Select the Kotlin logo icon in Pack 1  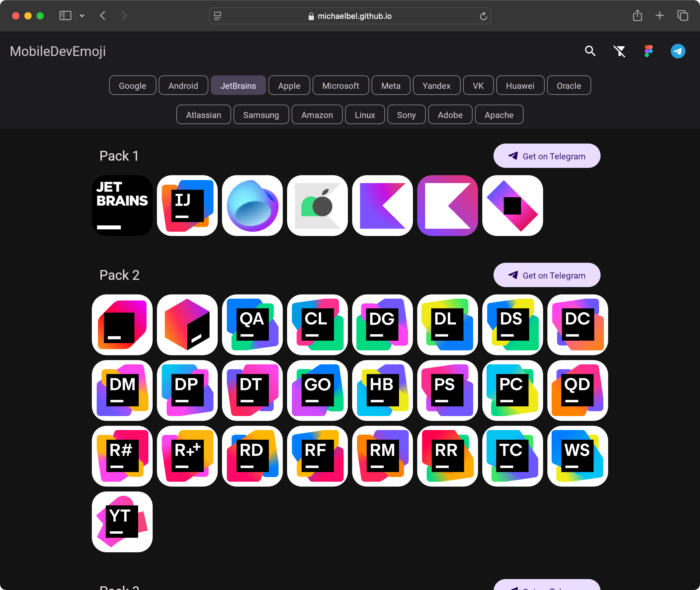click(382, 205)
